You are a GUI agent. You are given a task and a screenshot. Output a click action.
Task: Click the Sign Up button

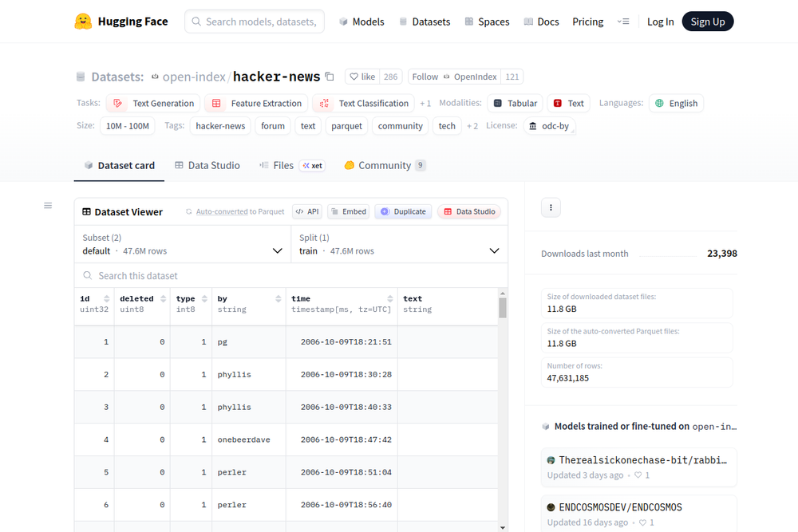pyautogui.click(x=707, y=22)
